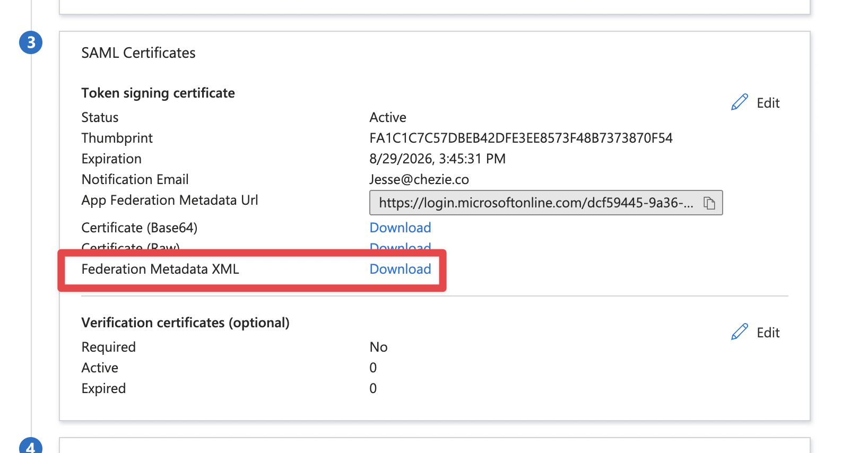Click the Token signing certificate subheading

click(x=158, y=93)
